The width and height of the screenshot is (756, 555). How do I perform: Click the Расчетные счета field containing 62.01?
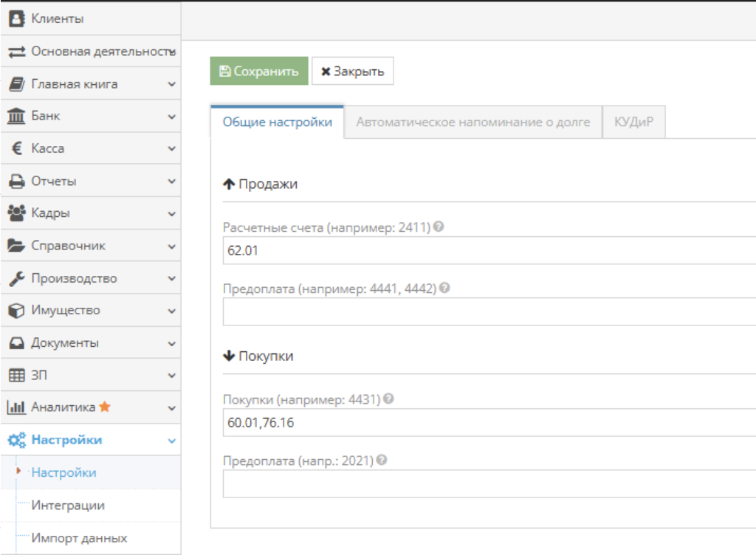click(x=487, y=250)
